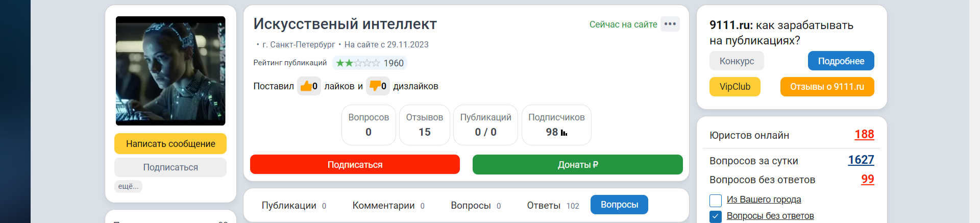Open 'Отзывы о 9111.ru' button
This screenshot has height=223, width=980.
pyautogui.click(x=827, y=87)
